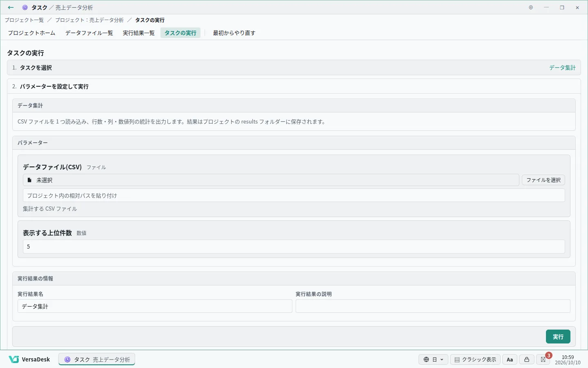Select the タスク 売上データ分析 taskbar item
The image size is (588, 368).
(x=97, y=359)
